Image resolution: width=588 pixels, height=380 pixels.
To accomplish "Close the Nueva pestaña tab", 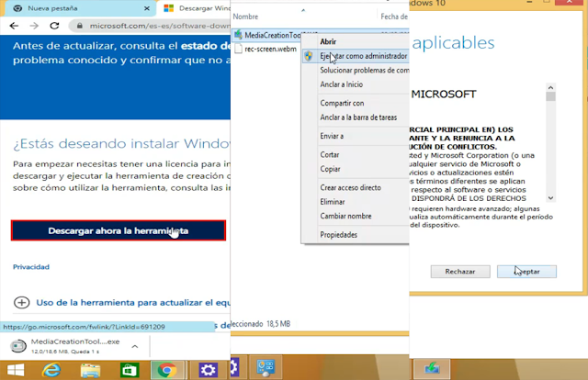I will (x=147, y=8).
